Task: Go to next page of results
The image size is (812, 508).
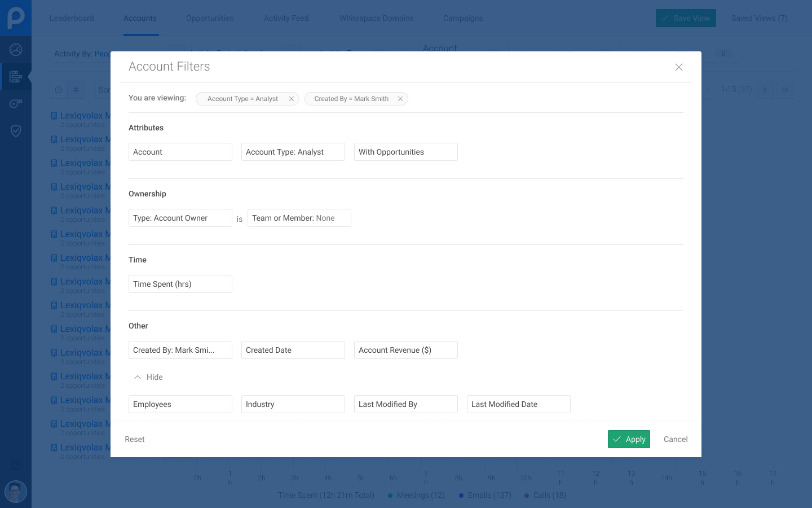Action: pos(765,90)
